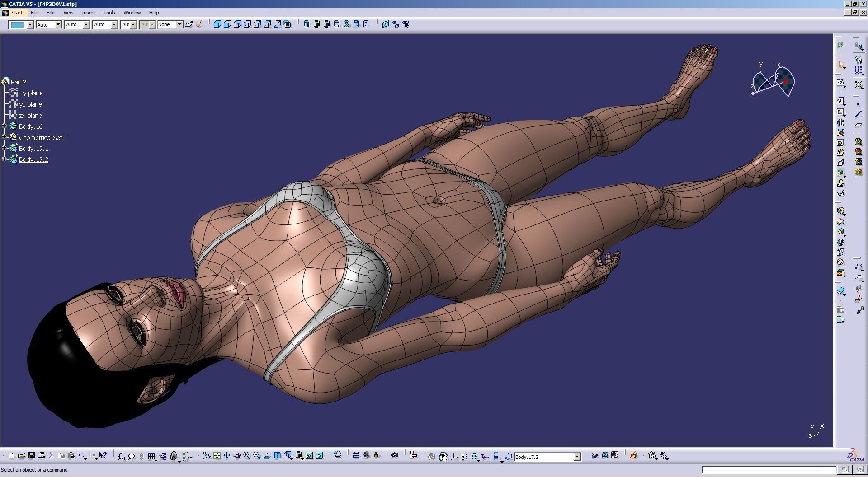Activate Fit All In view icon
Image resolution: width=868 pixels, height=477 pixels.
pos(217,456)
